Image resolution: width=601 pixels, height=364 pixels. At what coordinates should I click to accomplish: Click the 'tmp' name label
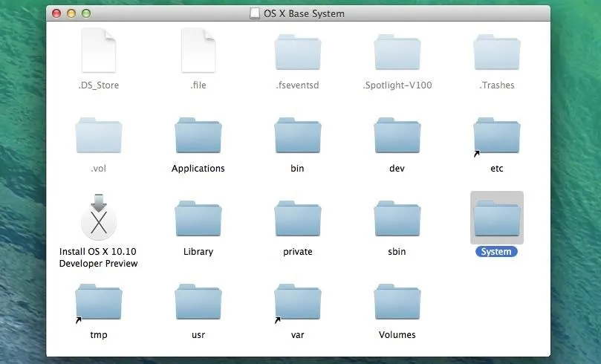[99, 335]
